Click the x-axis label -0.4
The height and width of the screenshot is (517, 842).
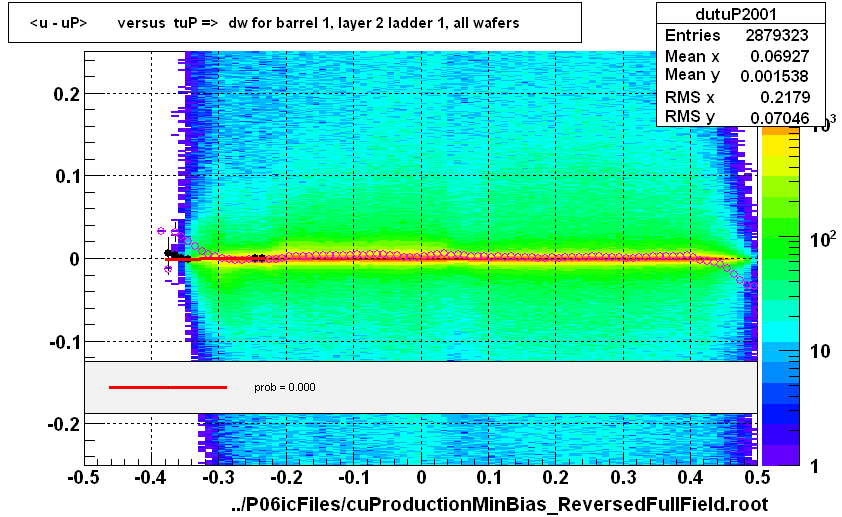(x=151, y=477)
